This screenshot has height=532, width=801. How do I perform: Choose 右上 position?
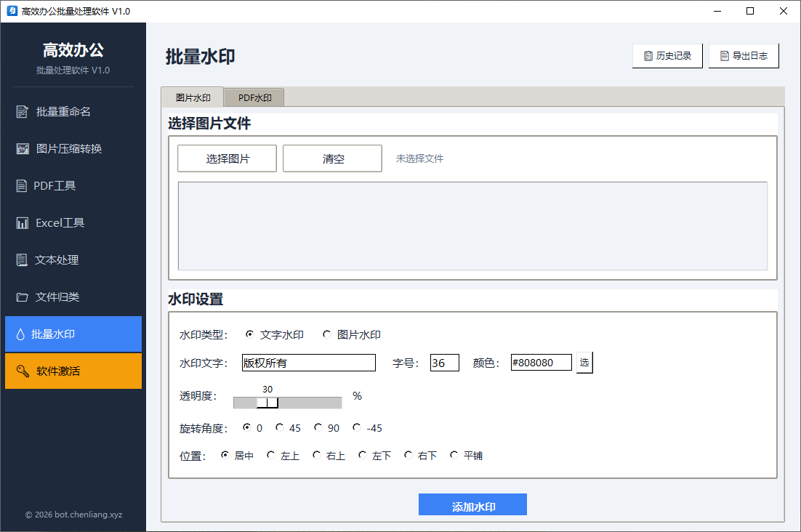(x=317, y=455)
